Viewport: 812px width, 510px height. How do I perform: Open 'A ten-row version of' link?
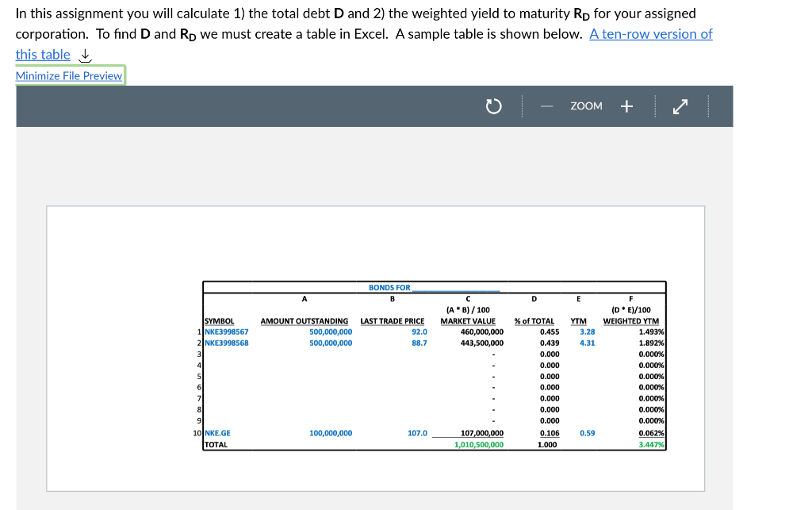[651, 34]
